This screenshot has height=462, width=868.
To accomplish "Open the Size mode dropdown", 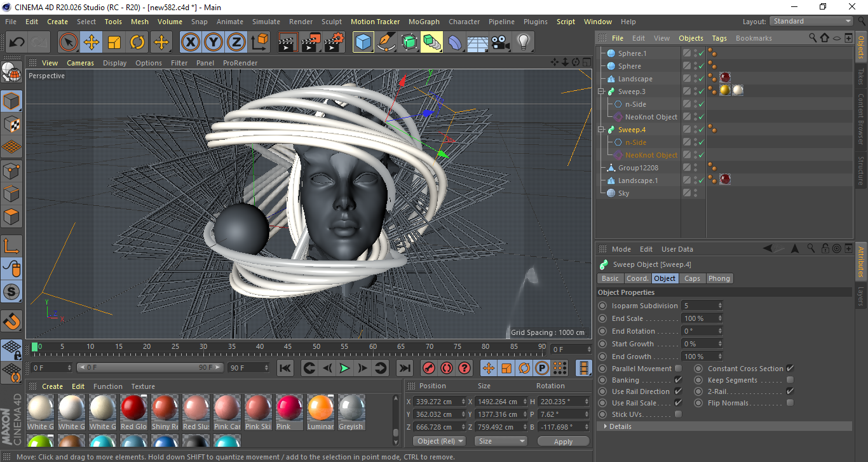I will (501, 441).
